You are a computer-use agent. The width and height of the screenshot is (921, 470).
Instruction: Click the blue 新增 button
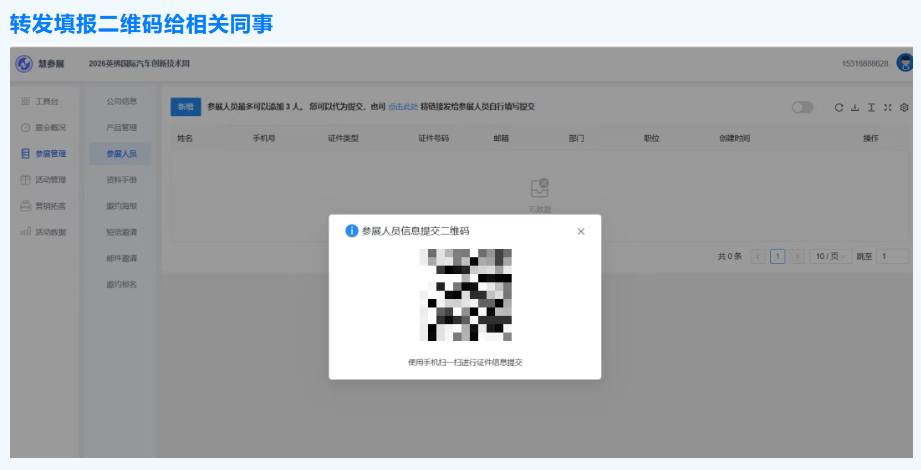pyautogui.click(x=186, y=107)
